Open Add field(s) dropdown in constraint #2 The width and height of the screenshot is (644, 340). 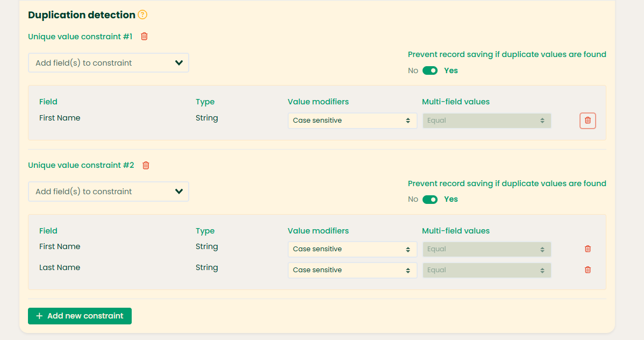pos(108,192)
